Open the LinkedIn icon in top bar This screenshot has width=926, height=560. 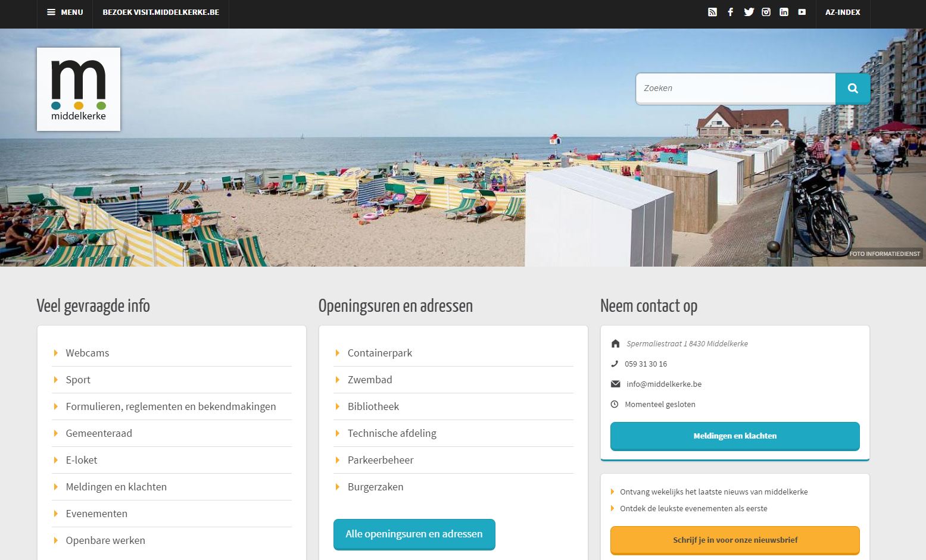(784, 12)
